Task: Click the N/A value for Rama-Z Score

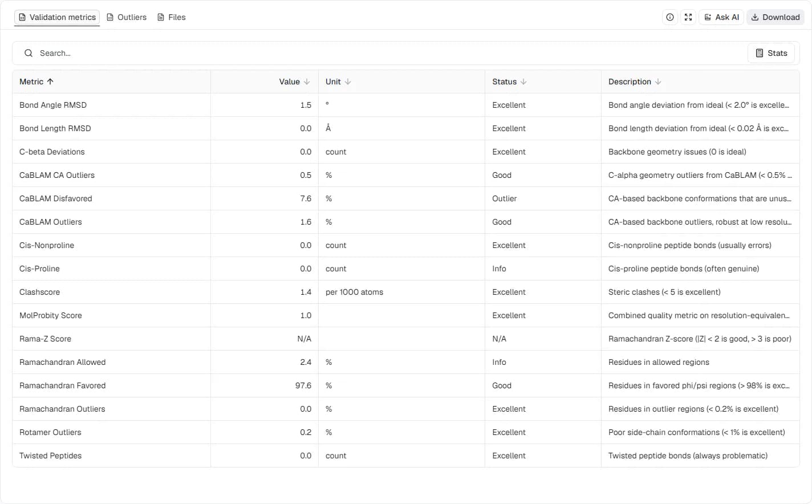Action: pyautogui.click(x=304, y=339)
